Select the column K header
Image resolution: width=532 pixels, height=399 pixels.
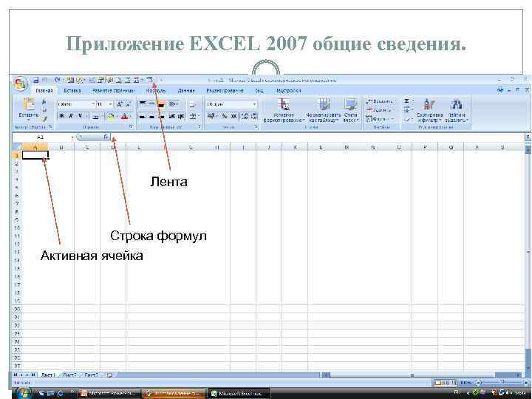coord(295,147)
